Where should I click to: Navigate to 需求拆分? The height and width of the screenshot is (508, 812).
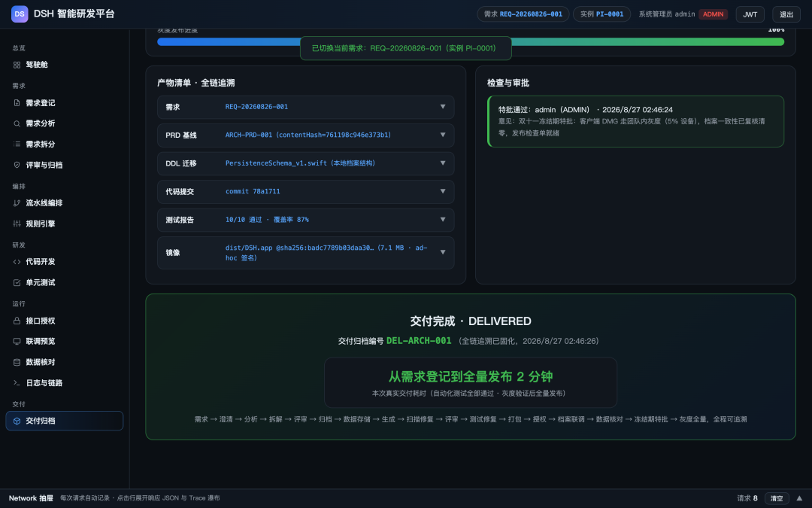click(x=64, y=144)
